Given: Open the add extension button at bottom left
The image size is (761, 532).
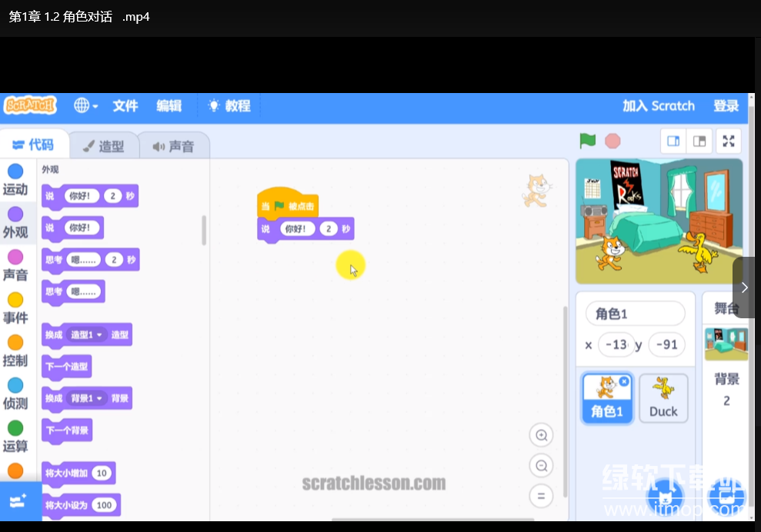Looking at the screenshot, I should pyautogui.click(x=17, y=501).
